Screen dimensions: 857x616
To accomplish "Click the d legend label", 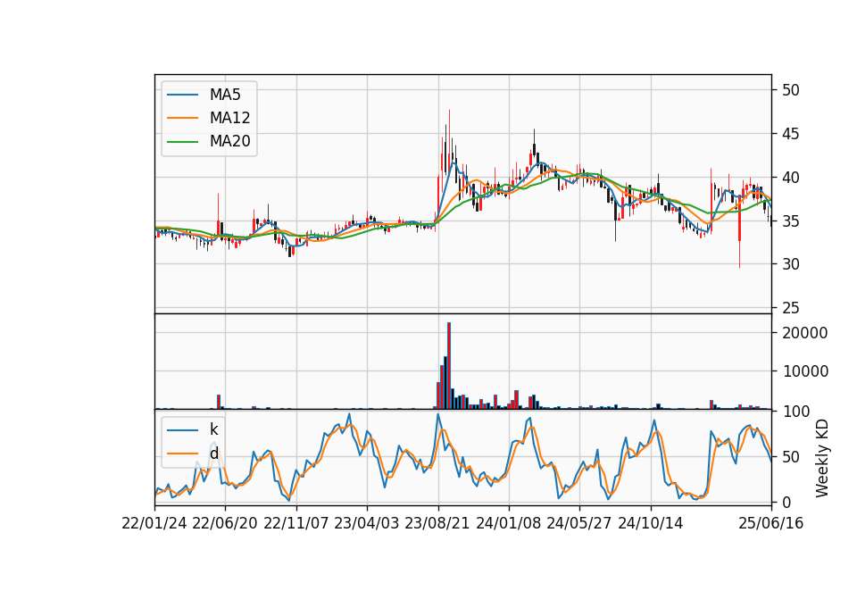I will tap(213, 454).
